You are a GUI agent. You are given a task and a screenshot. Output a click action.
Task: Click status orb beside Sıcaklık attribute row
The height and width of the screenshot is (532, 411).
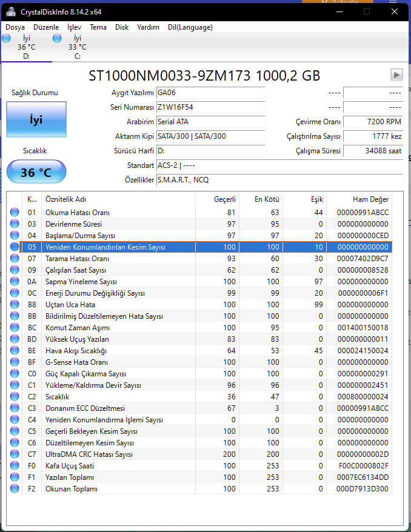15,397
